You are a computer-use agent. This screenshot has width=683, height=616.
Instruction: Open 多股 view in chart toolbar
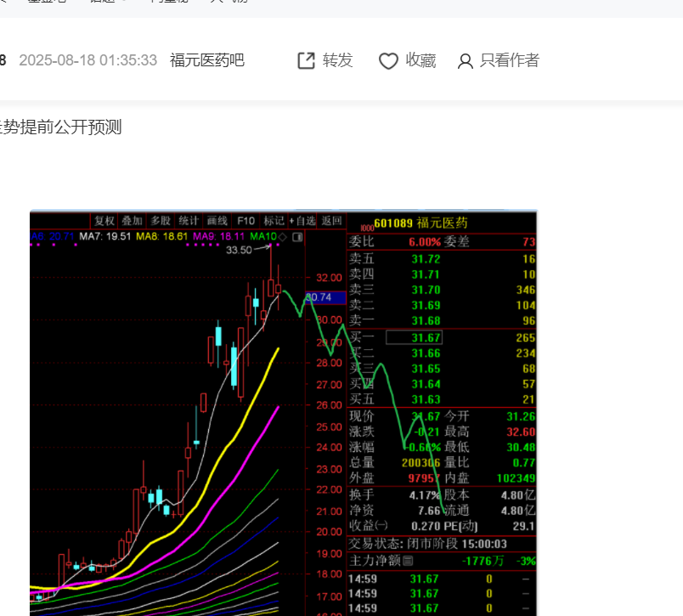point(161,221)
